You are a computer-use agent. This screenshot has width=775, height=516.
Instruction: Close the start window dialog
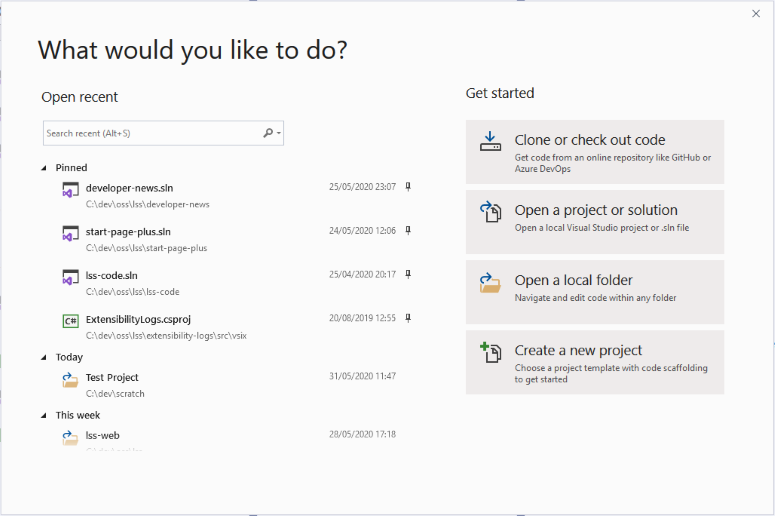pyautogui.click(x=756, y=14)
